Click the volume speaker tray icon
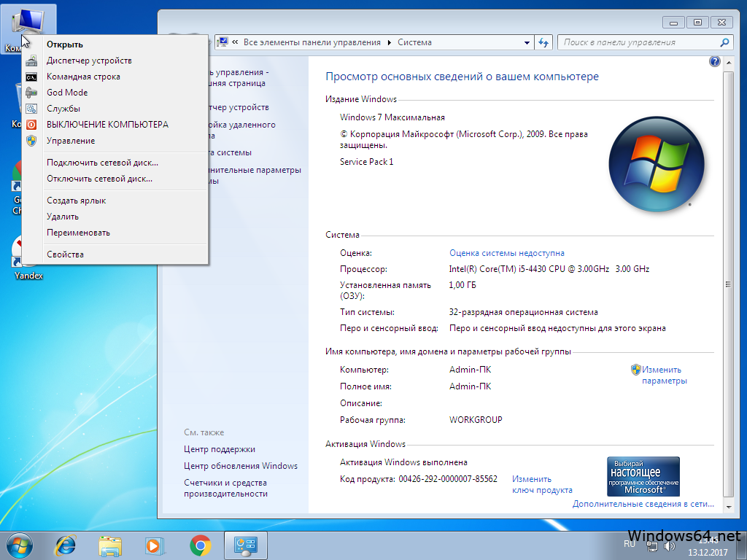The image size is (747, 560). pyautogui.click(x=670, y=545)
